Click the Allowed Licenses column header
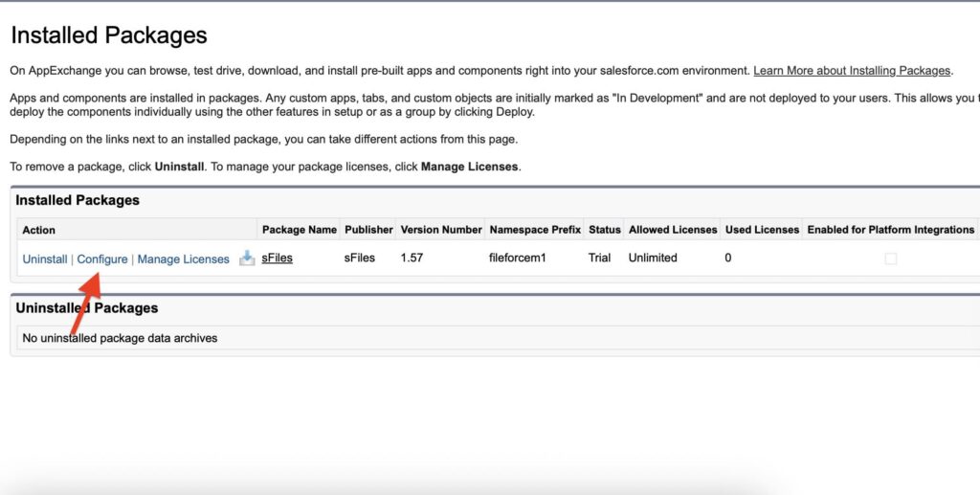The image size is (980, 495). click(673, 230)
